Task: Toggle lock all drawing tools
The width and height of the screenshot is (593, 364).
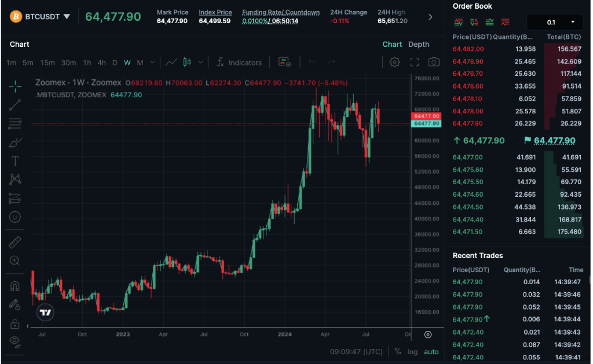Action: point(14,324)
